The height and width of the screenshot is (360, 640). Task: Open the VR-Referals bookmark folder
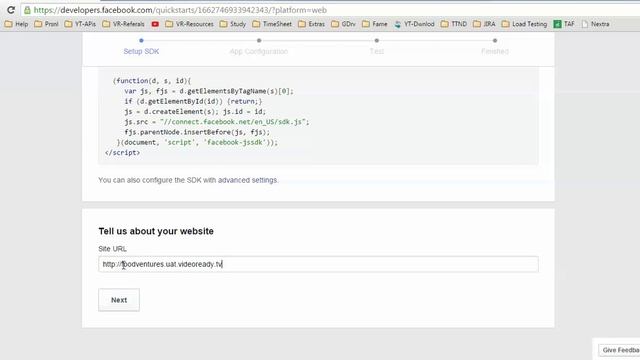pos(123,24)
